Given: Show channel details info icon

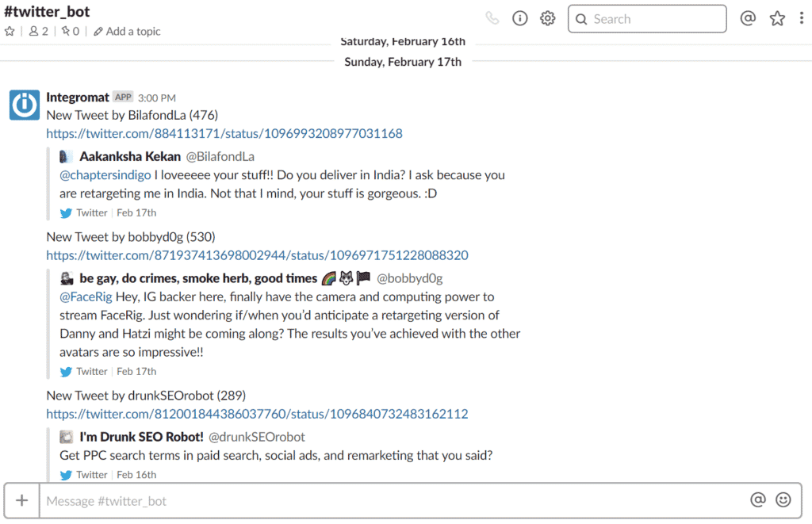Looking at the screenshot, I should click(x=519, y=19).
